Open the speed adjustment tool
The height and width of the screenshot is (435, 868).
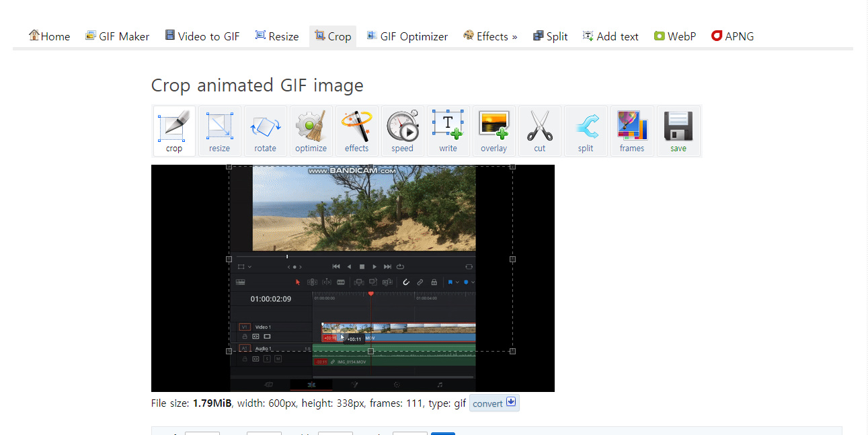point(403,131)
